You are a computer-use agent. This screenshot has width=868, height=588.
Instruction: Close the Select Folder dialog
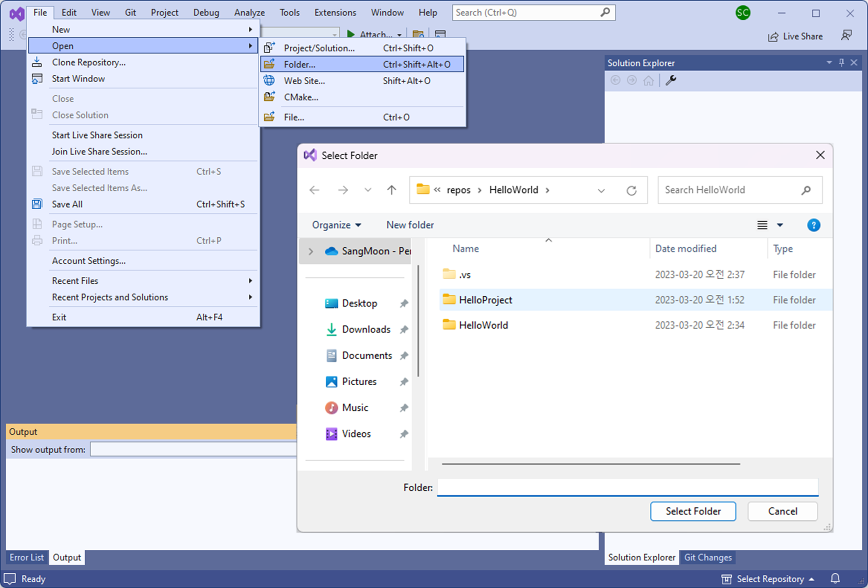tap(820, 155)
